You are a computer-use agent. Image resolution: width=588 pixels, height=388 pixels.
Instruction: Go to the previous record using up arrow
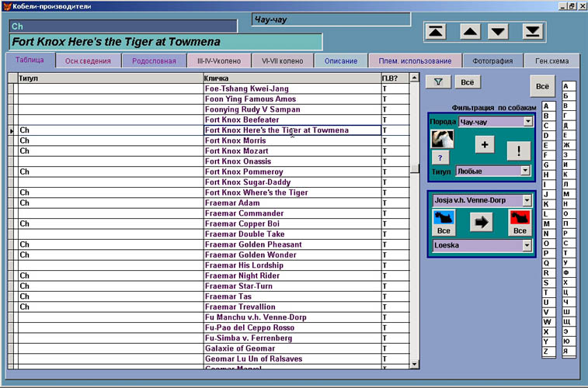point(470,32)
